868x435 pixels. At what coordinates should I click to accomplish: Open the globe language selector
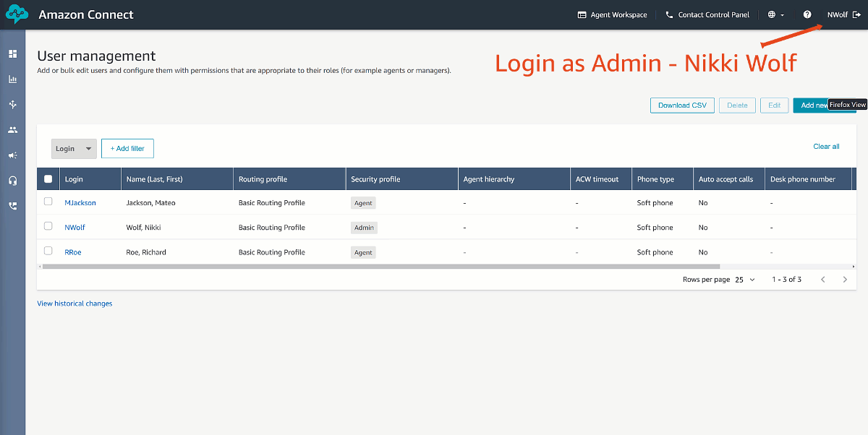tap(776, 14)
